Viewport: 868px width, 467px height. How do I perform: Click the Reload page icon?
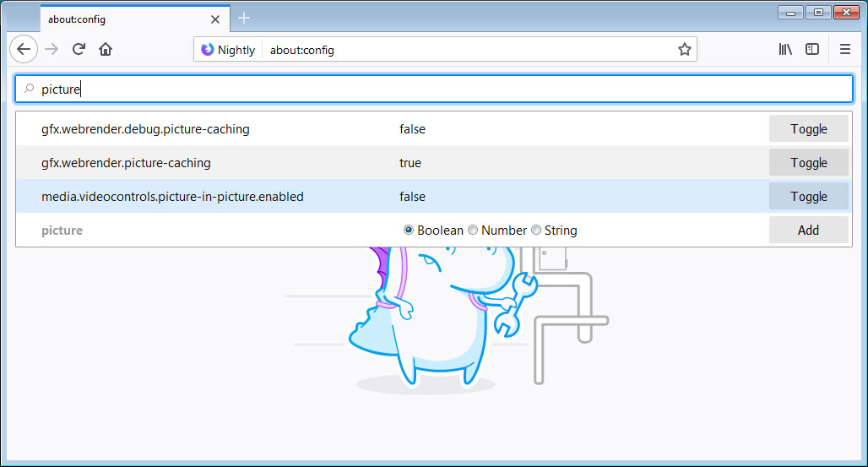(79, 49)
